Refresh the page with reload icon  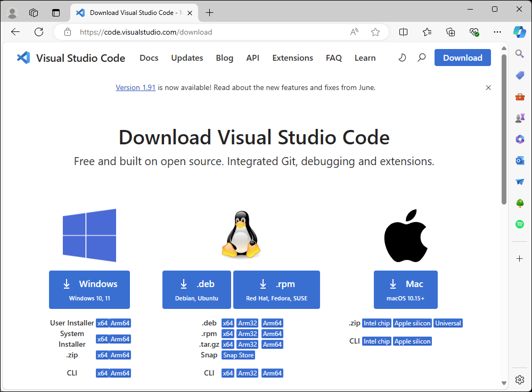tap(39, 32)
